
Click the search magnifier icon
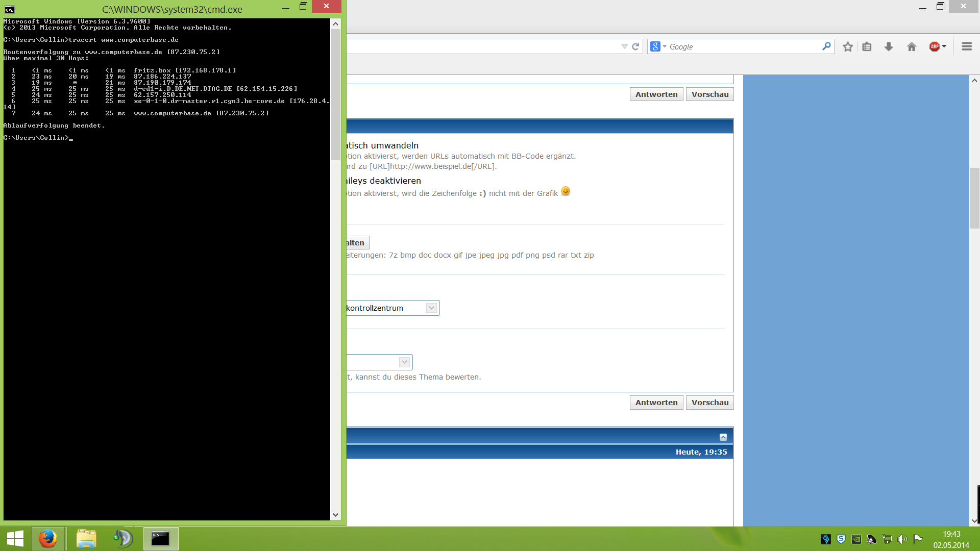coord(826,46)
